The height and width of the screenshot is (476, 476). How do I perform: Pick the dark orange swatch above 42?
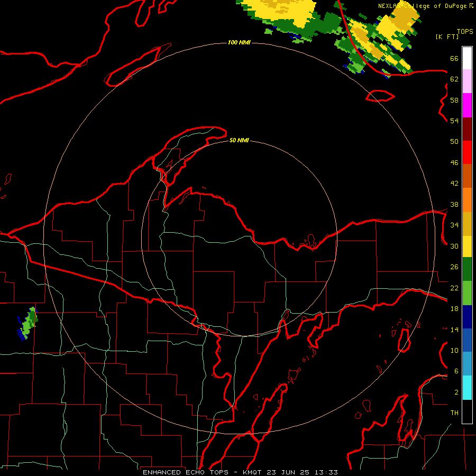(x=467, y=176)
